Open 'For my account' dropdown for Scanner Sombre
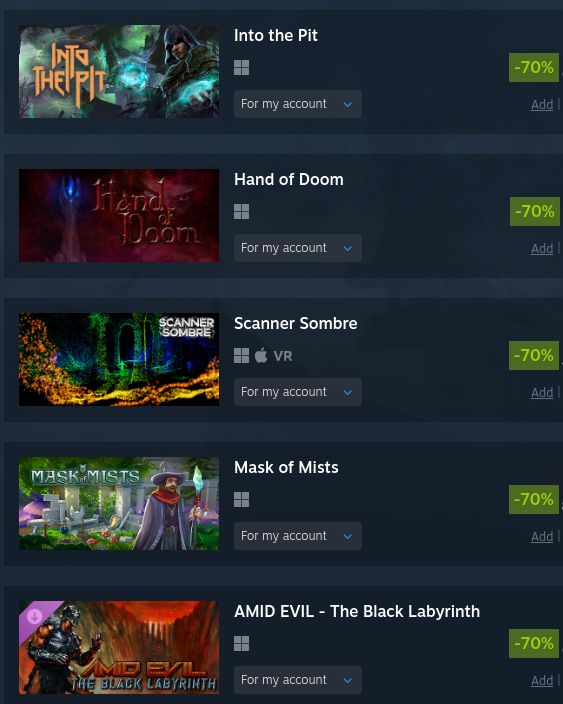The width and height of the screenshot is (563, 704). tap(298, 392)
